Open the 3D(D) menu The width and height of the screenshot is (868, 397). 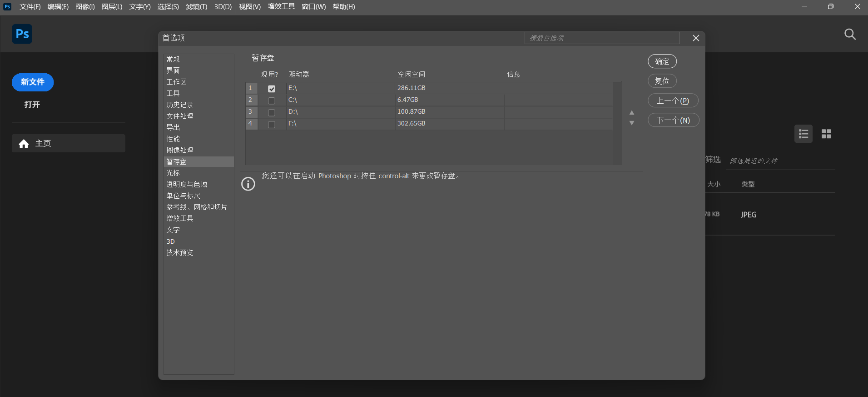[223, 7]
